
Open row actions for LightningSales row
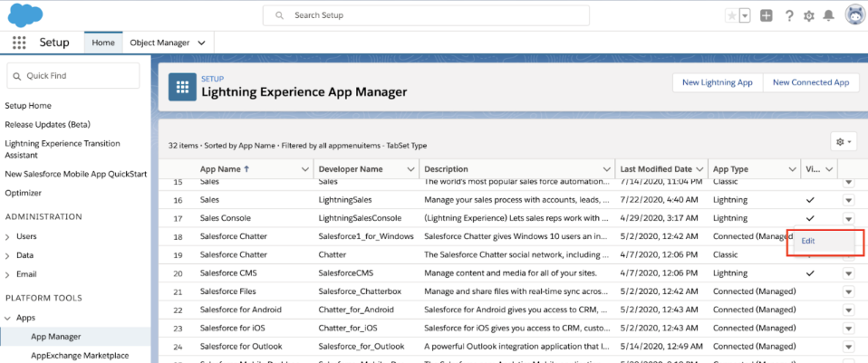849,200
